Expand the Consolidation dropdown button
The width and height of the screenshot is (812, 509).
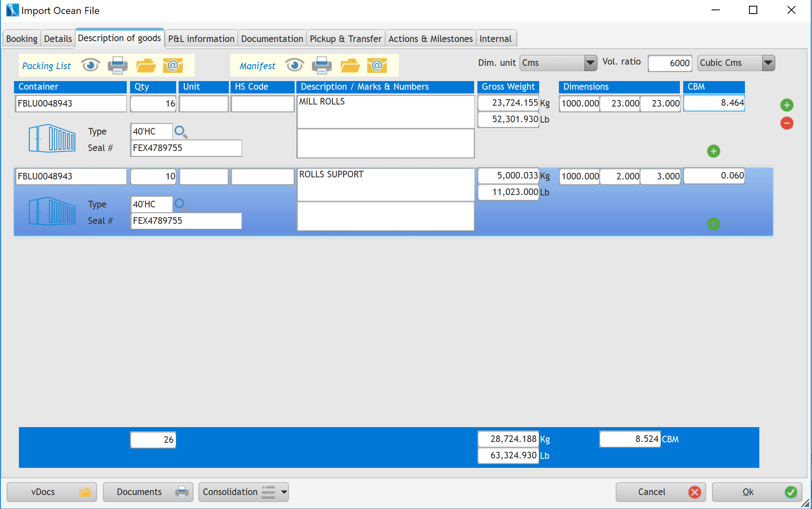point(284,492)
